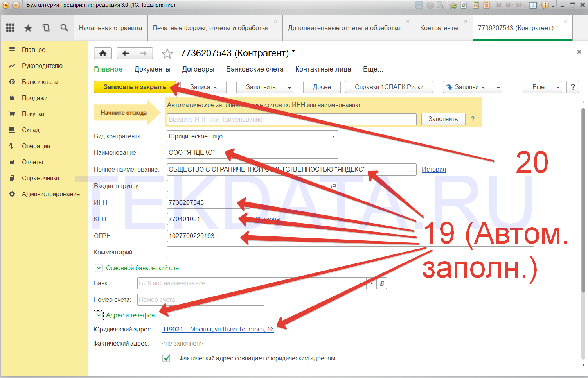Viewport: 588px width, 378px height.
Task: Open the Банк field dropdown arrow
Action: (x=372, y=283)
